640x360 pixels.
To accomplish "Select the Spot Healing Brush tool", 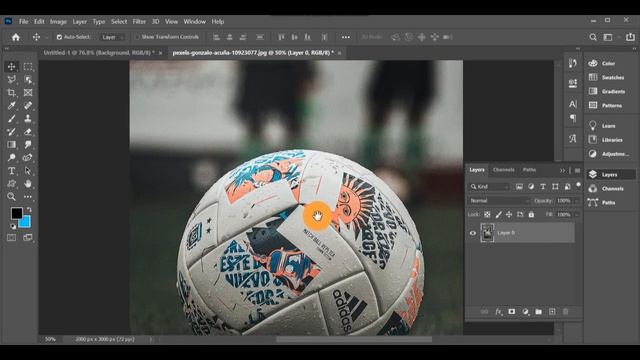I will (x=28, y=106).
